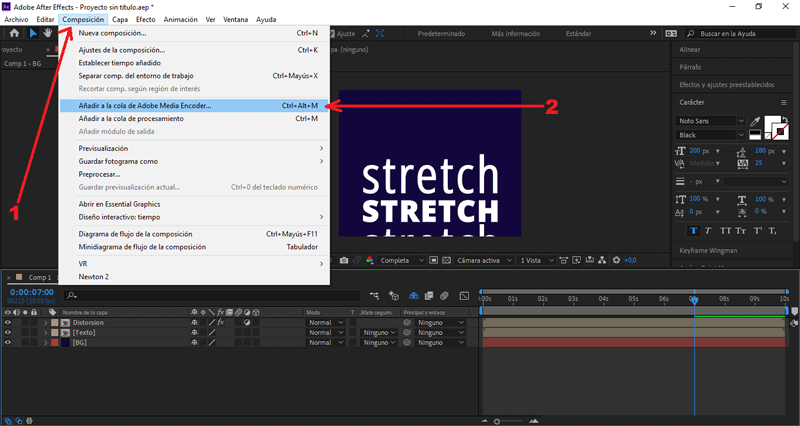Hide the Distorsion layer eye icon
This screenshot has height=426, width=800.
tap(8, 322)
